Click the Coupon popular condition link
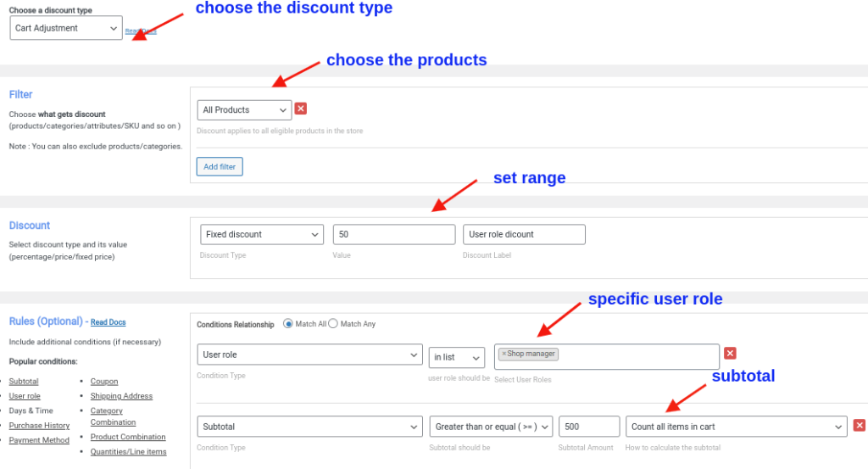 (104, 382)
